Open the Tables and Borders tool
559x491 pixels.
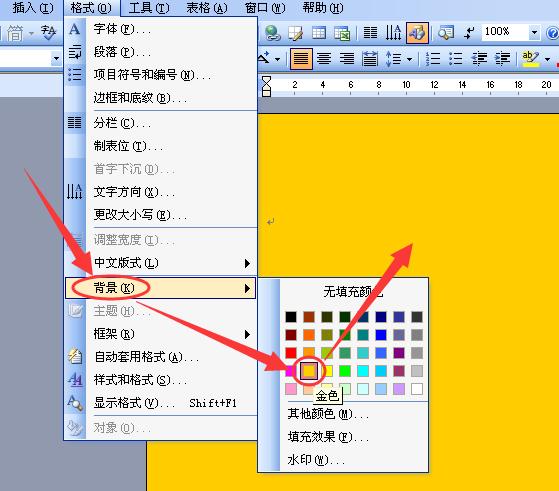point(296,33)
